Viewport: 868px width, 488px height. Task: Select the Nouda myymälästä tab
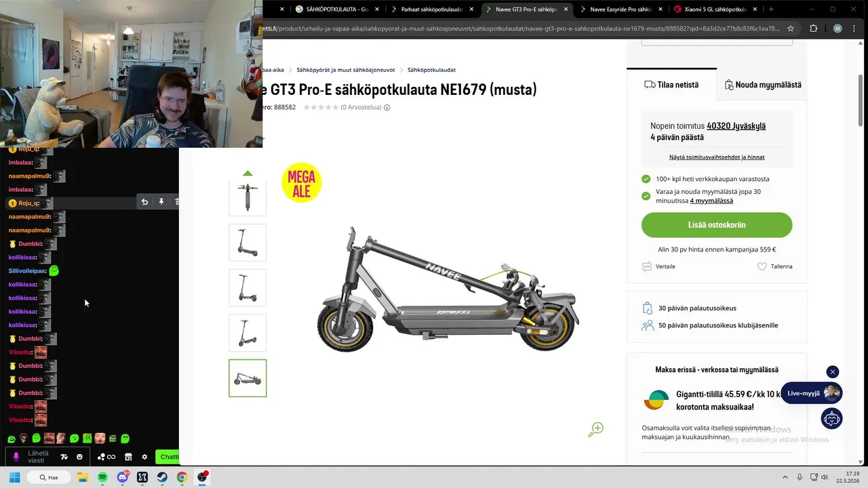pos(763,85)
